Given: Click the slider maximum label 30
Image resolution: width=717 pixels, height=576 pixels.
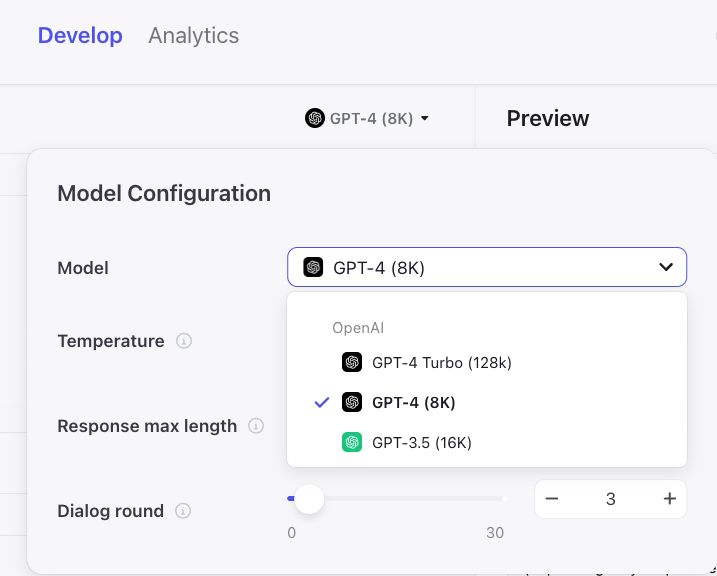Looking at the screenshot, I should point(495,533).
